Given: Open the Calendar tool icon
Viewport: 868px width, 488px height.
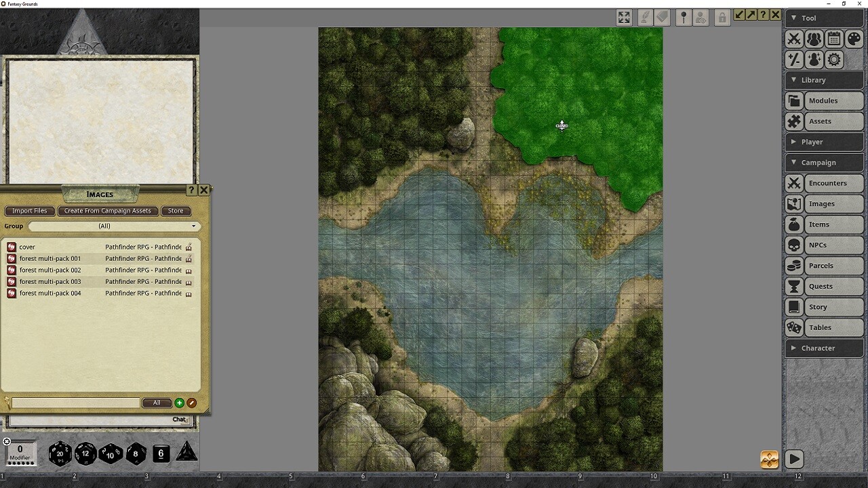Looking at the screenshot, I should pyautogui.click(x=833, y=39).
